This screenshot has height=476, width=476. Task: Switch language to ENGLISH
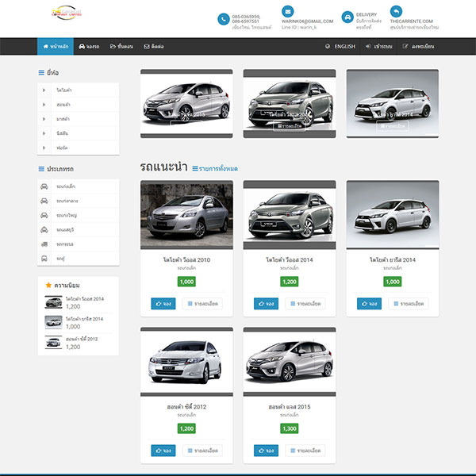pos(340,47)
